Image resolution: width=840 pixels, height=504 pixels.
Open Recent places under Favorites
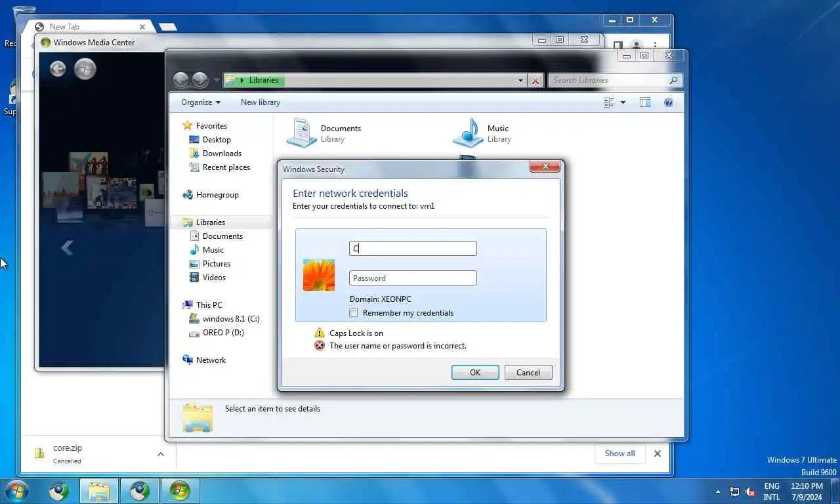tap(226, 167)
